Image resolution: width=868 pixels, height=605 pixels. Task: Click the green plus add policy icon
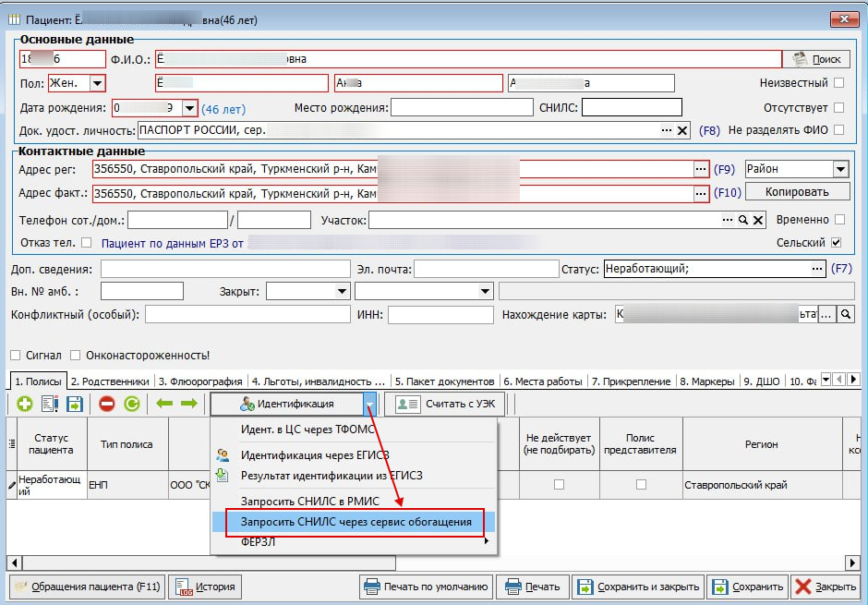click(x=24, y=404)
